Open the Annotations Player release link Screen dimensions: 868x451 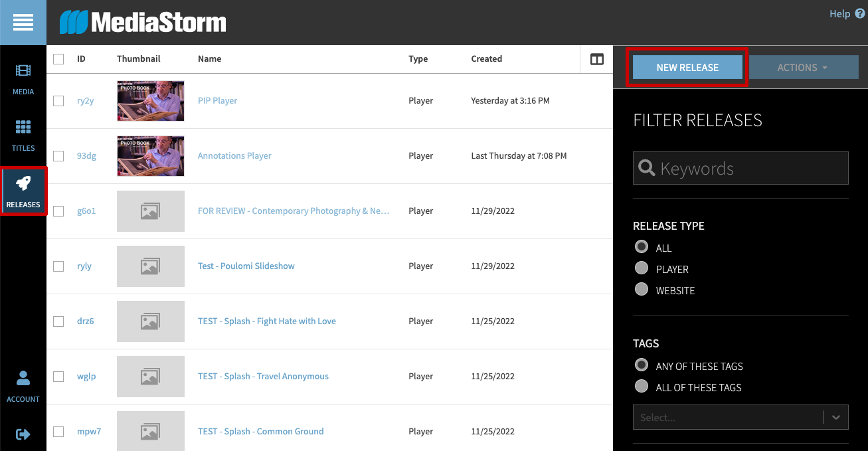pos(234,156)
